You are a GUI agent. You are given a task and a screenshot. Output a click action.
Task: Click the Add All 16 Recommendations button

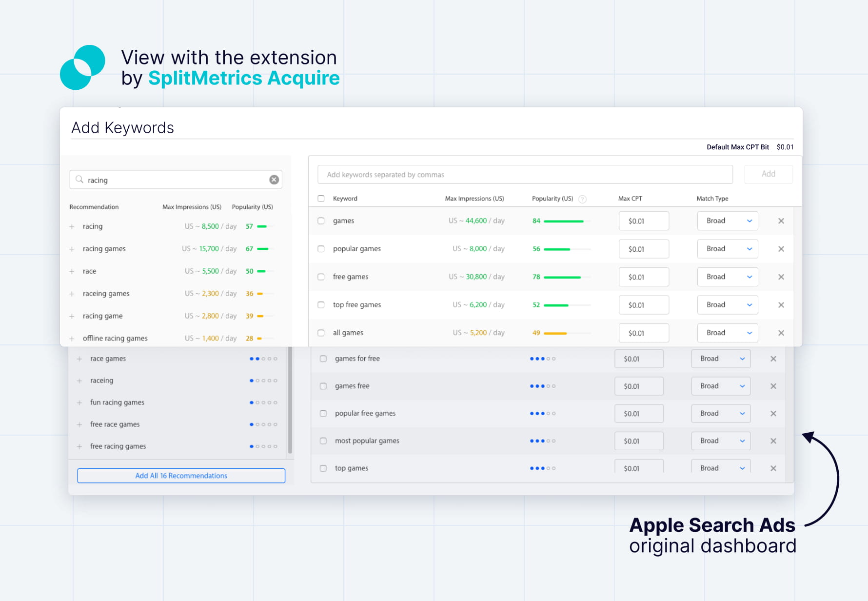181,476
